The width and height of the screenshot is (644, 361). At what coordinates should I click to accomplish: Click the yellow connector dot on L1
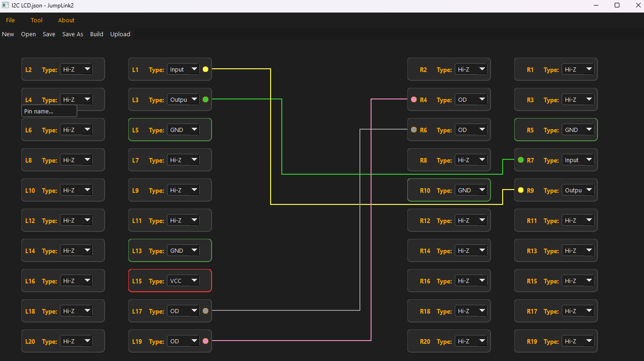[x=206, y=69]
